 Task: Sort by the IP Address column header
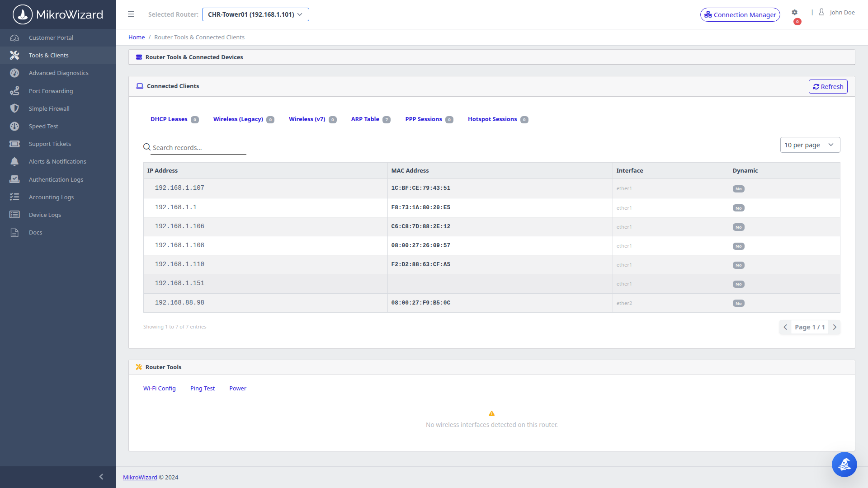[x=265, y=171]
